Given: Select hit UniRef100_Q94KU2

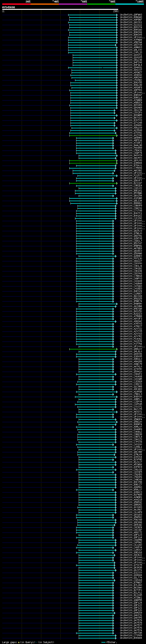Looking at the screenshot, I should 131,75.
